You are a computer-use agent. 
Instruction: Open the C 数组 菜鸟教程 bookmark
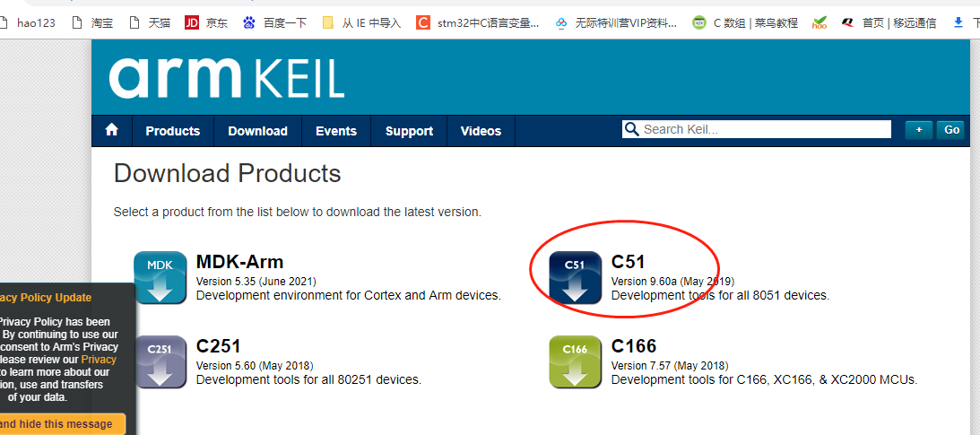(x=746, y=23)
